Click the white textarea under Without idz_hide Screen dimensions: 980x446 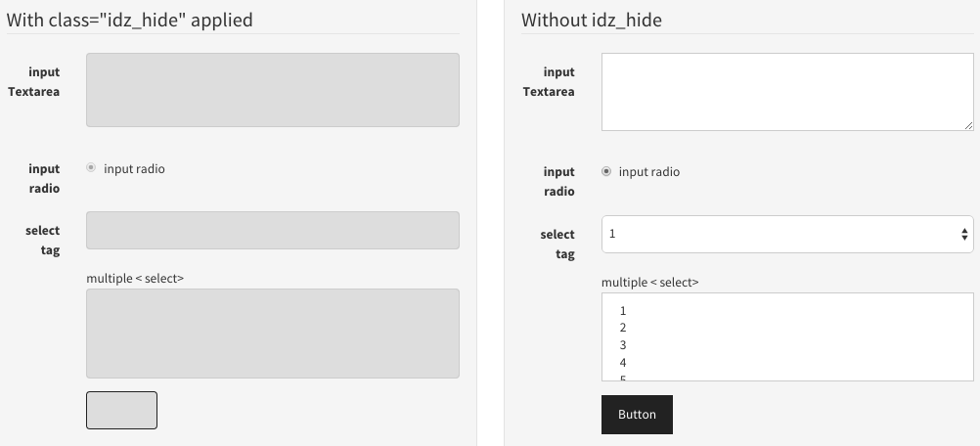pos(786,91)
